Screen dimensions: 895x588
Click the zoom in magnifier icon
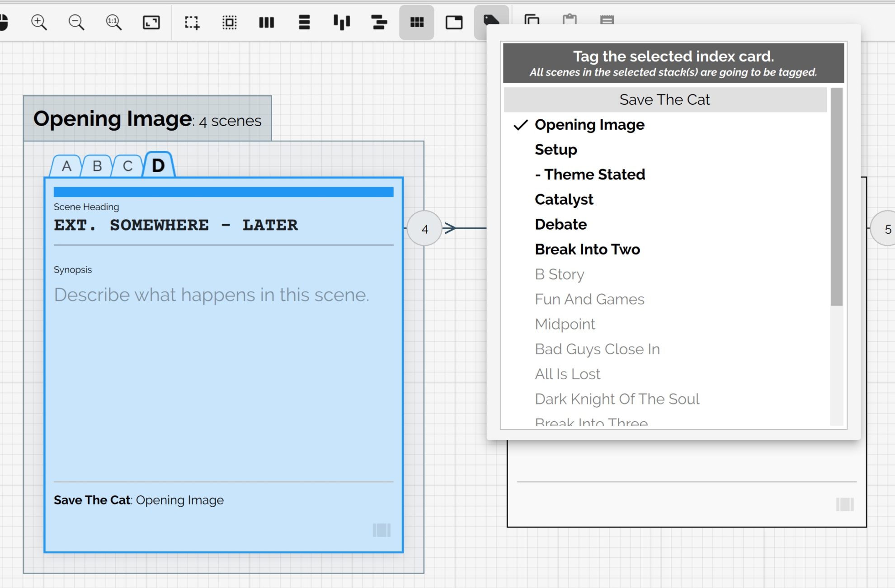(39, 22)
